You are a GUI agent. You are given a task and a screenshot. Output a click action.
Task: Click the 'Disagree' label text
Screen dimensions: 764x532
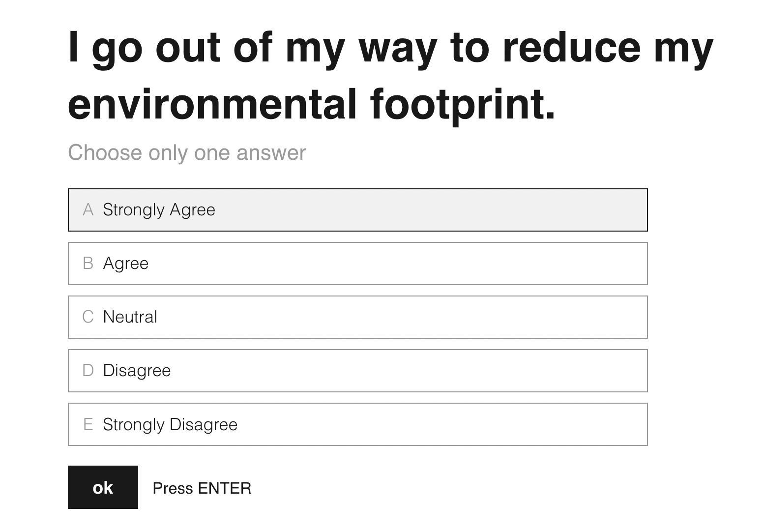(137, 371)
